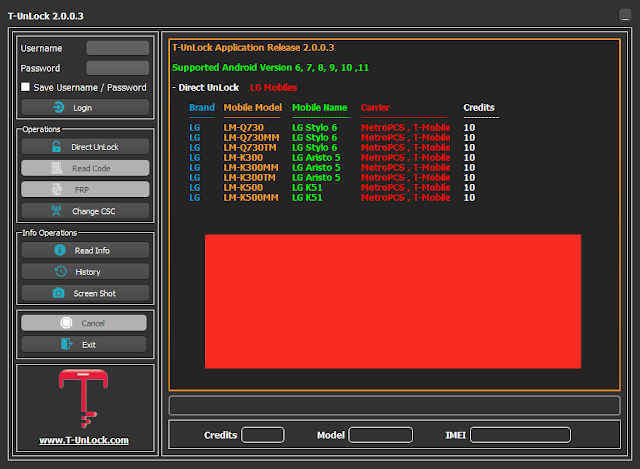640x469 pixels.
Task: Click 'Supported Android Version' line
Action: (x=270, y=67)
